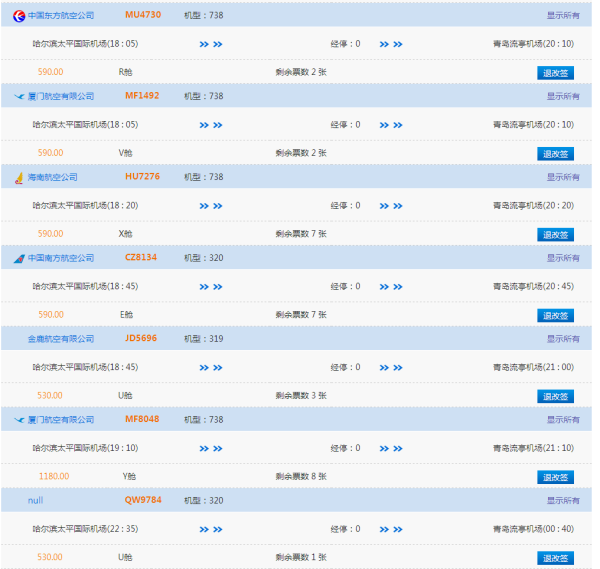This screenshot has height=569, width=600.
Task: Click departure arrows in the QW9784 row
Action: click(x=211, y=529)
